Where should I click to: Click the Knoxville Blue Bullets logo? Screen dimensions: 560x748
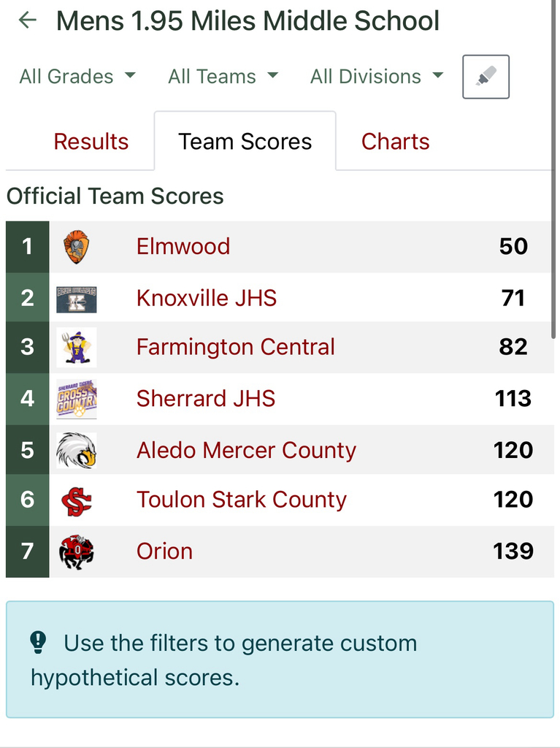click(77, 299)
